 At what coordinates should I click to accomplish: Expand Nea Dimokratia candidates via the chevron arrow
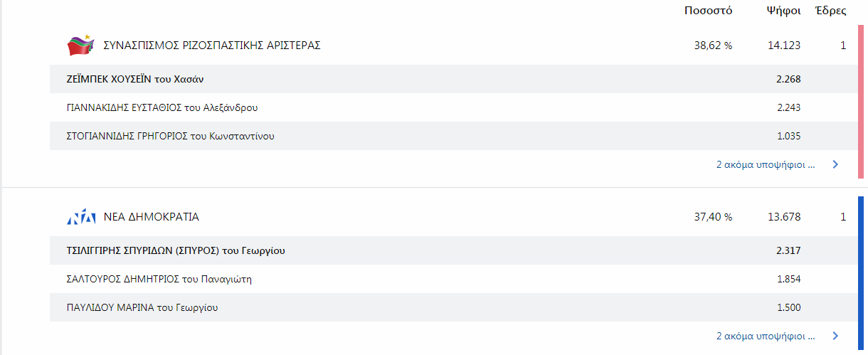click(x=835, y=336)
